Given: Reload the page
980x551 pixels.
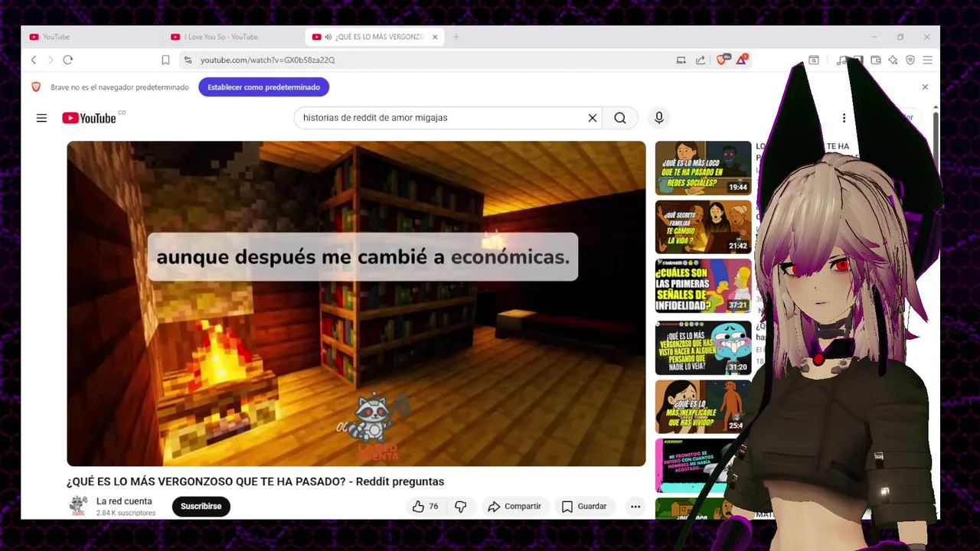Looking at the screenshot, I should pos(67,60).
